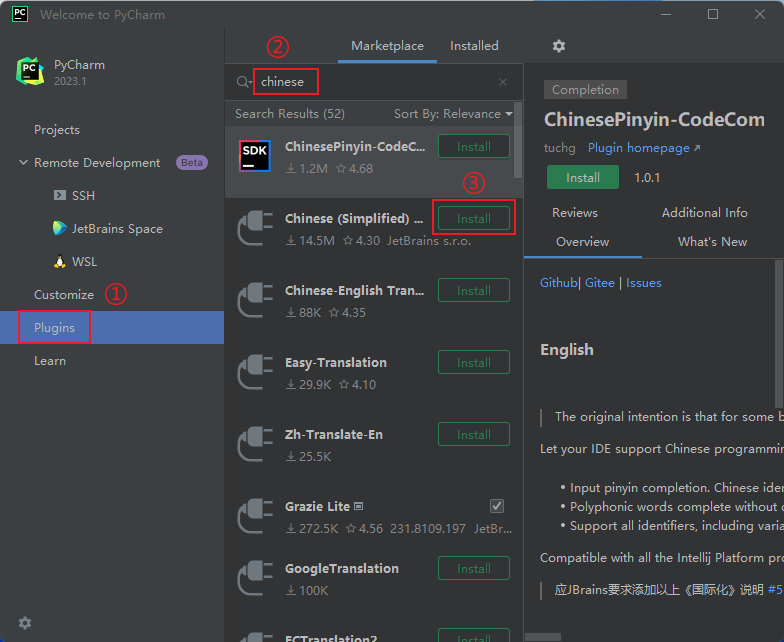Open the bottom-left sidebar settings gear
This screenshot has height=642, width=784.
coord(24,622)
